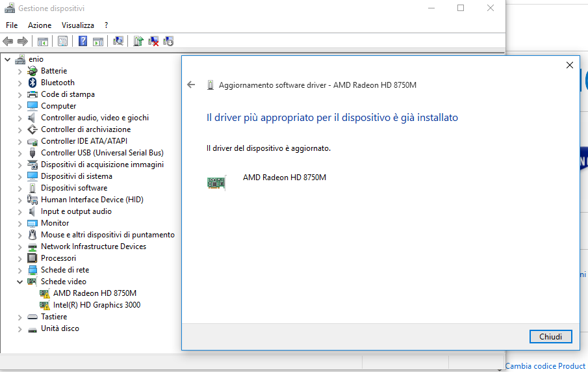The width and height of the screenshot is (588, 372).
Task: Toggle the show/hide action pane icon
Action: click(x=98, y=41)
